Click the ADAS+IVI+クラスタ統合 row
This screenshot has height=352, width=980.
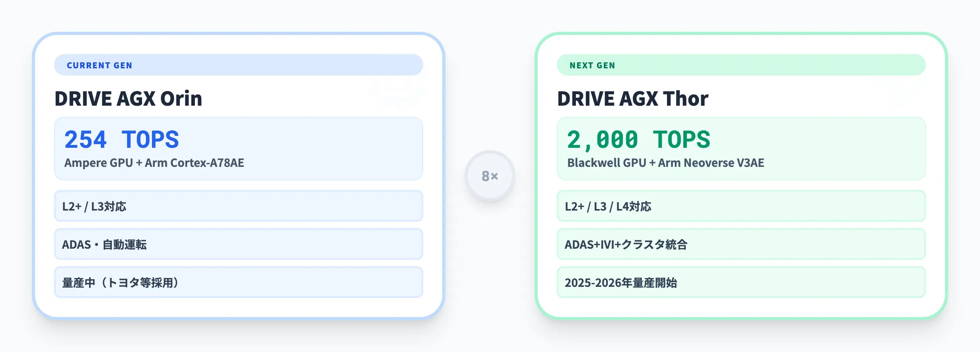741,244
